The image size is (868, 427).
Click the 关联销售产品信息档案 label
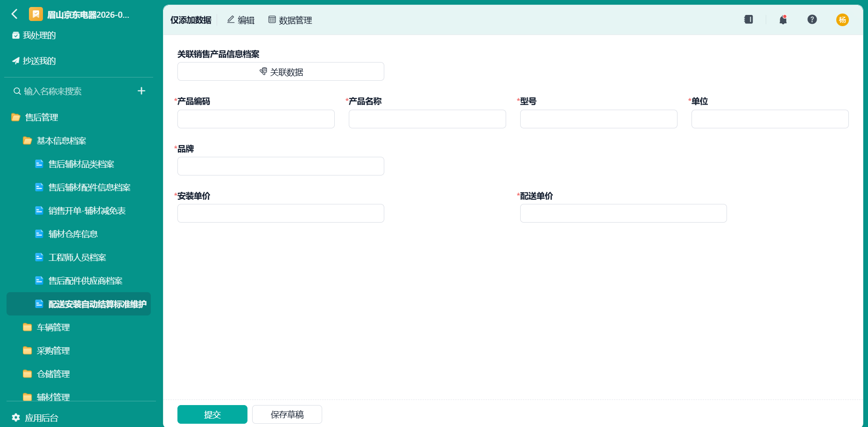(219, 54)
